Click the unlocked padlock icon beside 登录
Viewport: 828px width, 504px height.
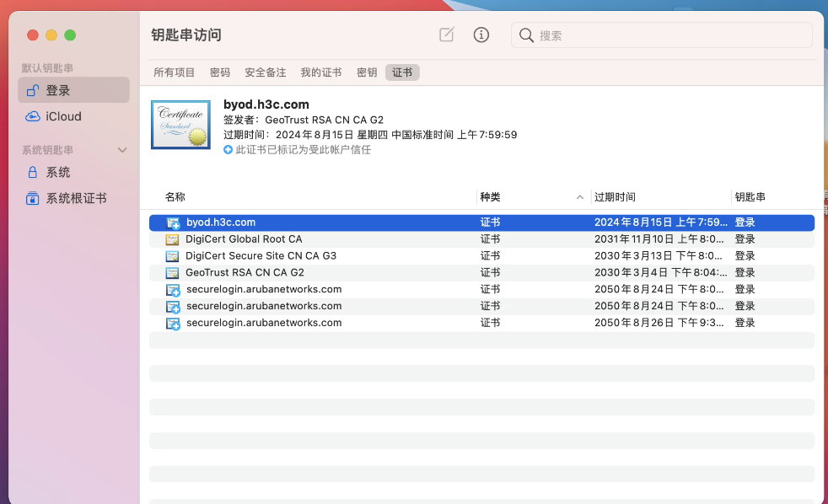33,90
